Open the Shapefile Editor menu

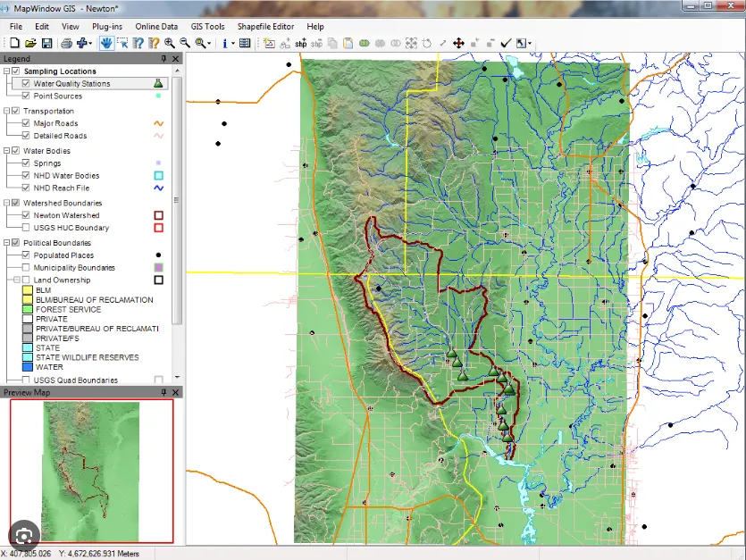268,27
